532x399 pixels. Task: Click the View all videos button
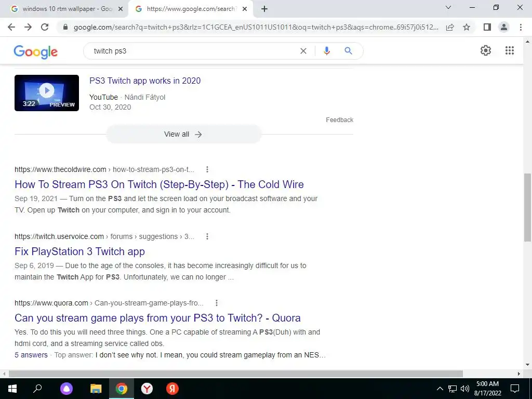pos(183,135)
